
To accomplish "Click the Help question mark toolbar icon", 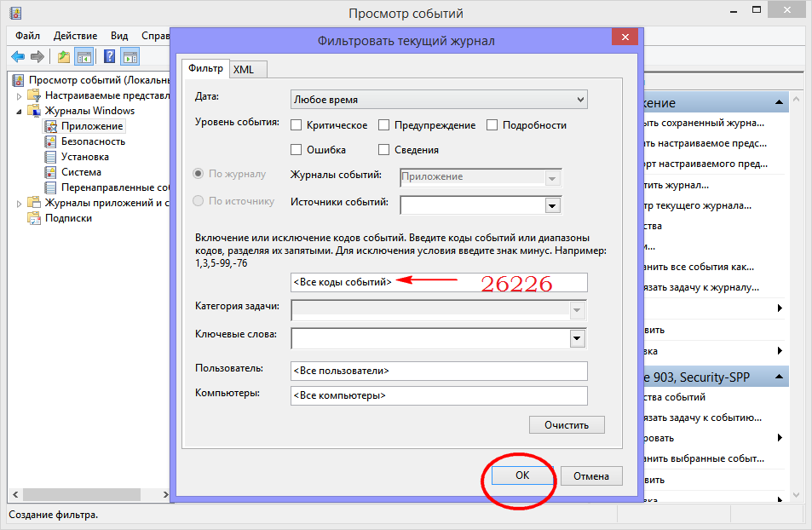I will point(109,56).
